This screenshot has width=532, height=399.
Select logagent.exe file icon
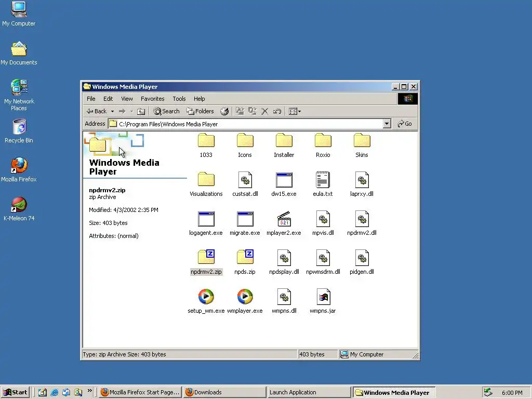(206, 219)
